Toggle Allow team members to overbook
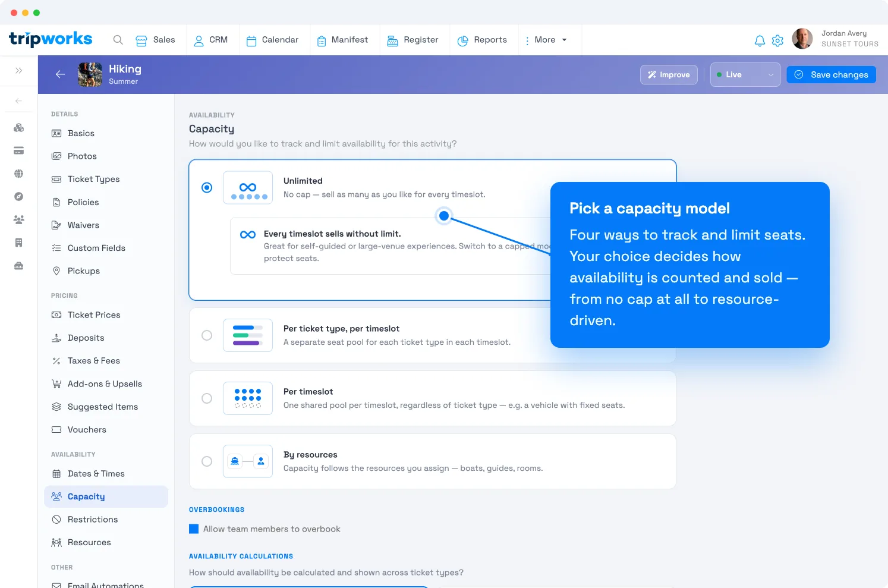The width and height of the screenshot is (888, 588). pyautogui.click(x=194, y=529)
